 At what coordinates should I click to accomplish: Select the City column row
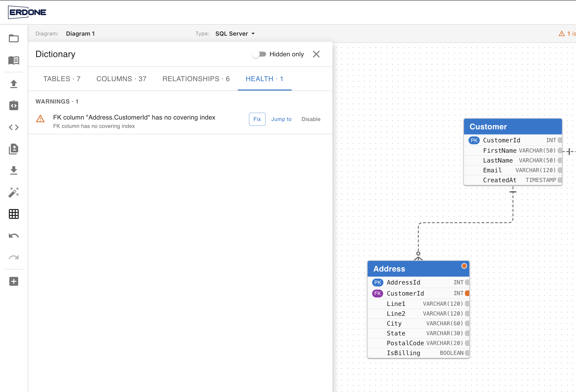[418, 324]
